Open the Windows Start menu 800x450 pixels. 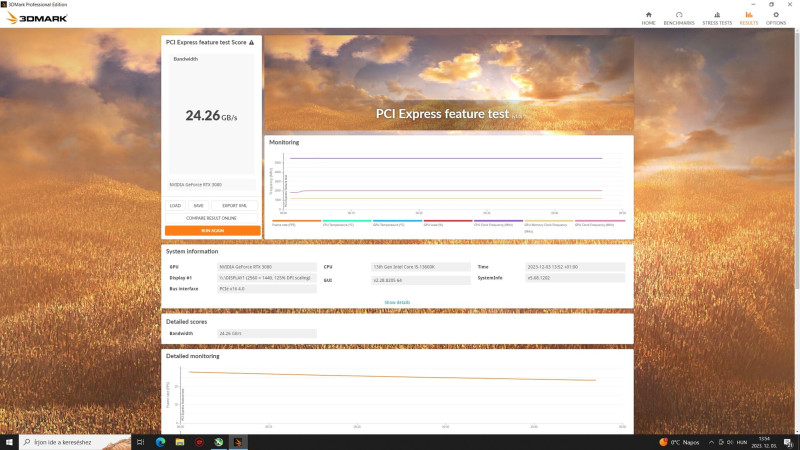pyautogui.click(x=9, y=442)
